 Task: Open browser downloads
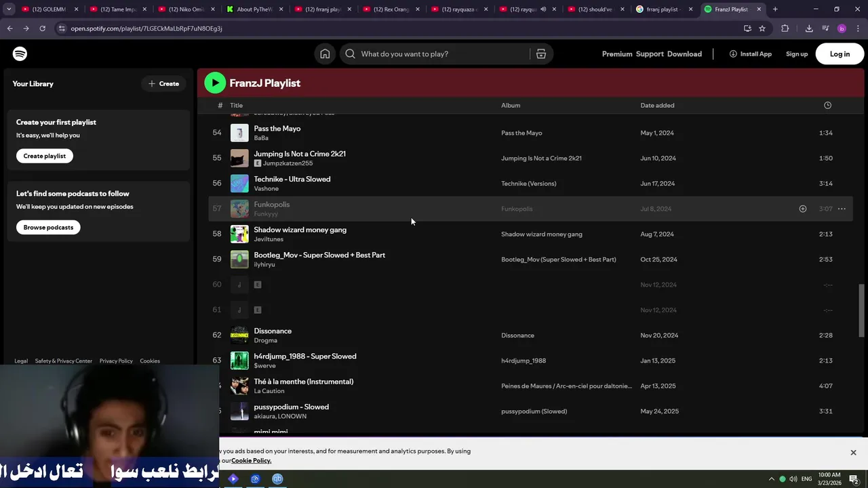809,28
